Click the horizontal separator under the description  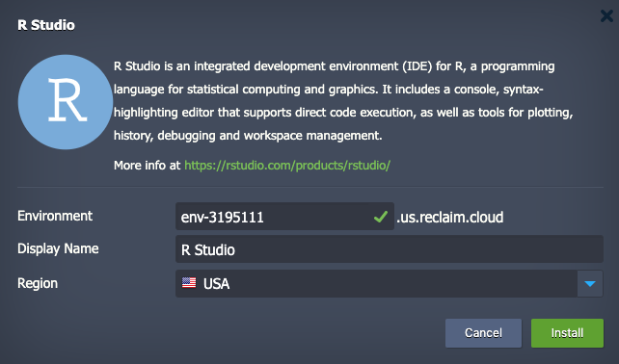pyautogui.click(x=310, y=187)
